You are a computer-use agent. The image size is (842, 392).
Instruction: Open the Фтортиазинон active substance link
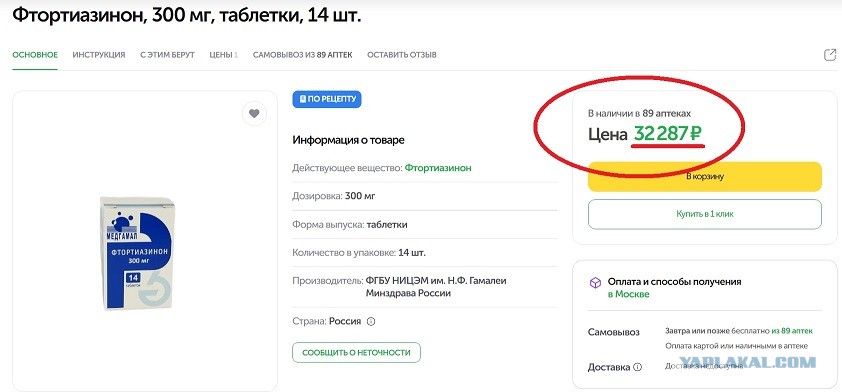click(438, 168)
